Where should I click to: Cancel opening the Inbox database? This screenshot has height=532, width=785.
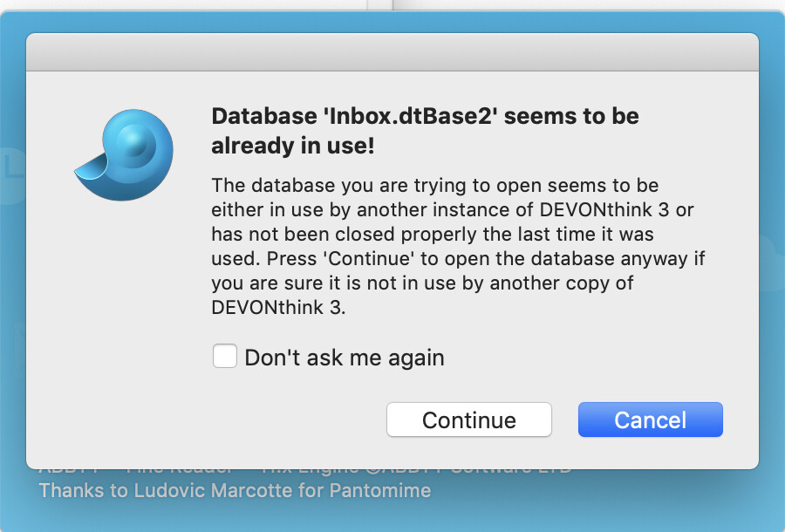(x=651, y=419)
